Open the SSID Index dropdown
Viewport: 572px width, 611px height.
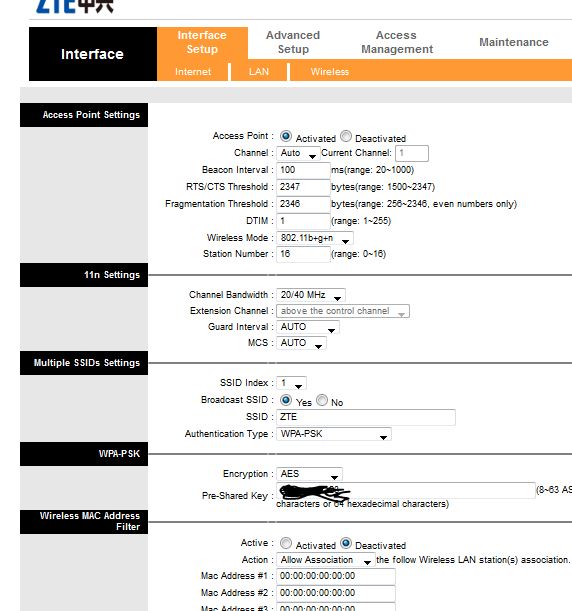click(x=291, y=383)
